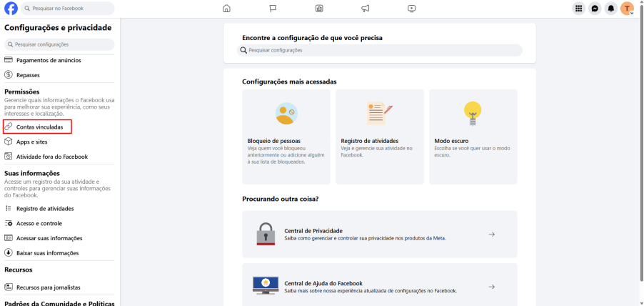
Task: Open the Bloqueio de pessoas card title
Action: [x=274, y=141]
